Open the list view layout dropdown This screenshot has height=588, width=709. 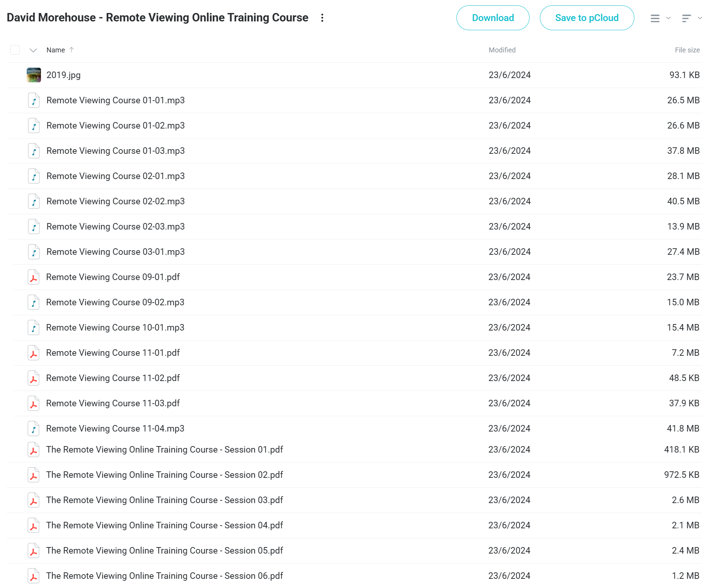pyautogui.click(x=660, y=18)
